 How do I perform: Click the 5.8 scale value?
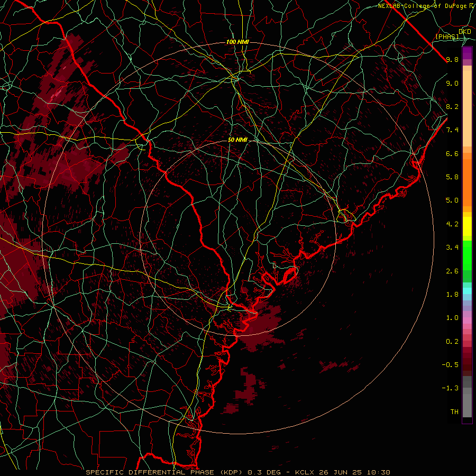click(452, 177)
